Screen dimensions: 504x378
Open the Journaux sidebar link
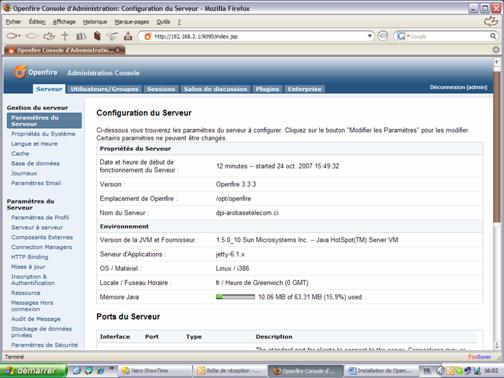[24, 173]
